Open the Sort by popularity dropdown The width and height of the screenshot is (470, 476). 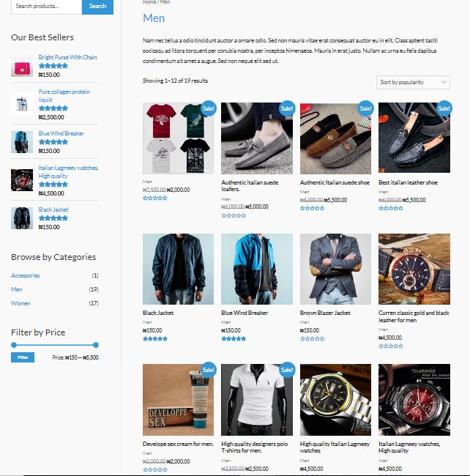(x=413, y=82)
